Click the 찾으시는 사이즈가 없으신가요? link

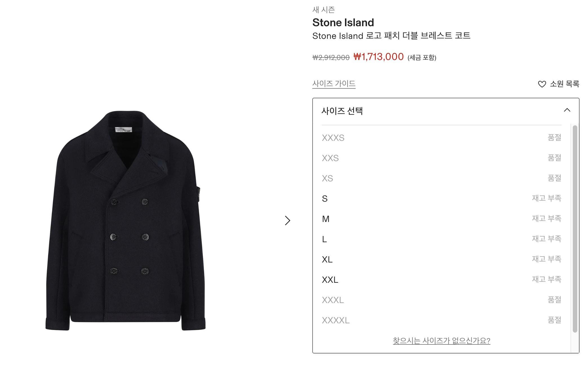pos(441,341)
